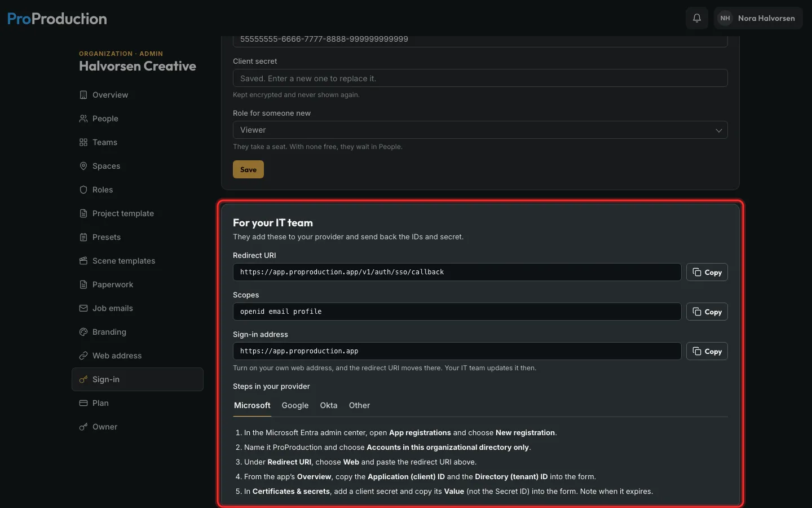
Task: Click the Owner key icon
Action: (83, 427)
